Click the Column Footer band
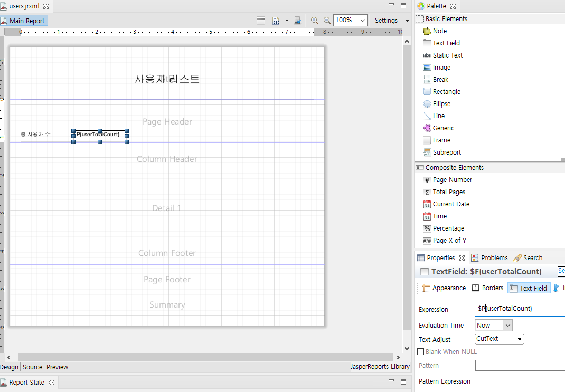The image size is (565, 392). coord(167,253)
